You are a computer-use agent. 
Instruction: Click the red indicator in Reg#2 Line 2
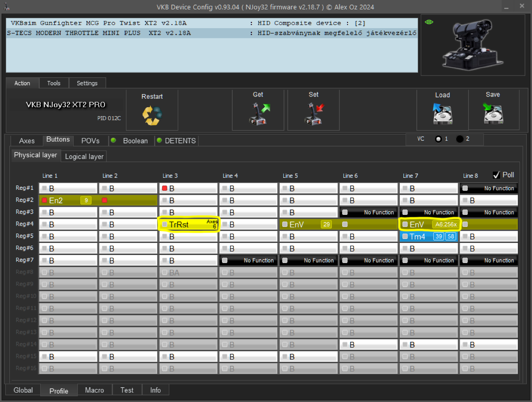point(105,200)
